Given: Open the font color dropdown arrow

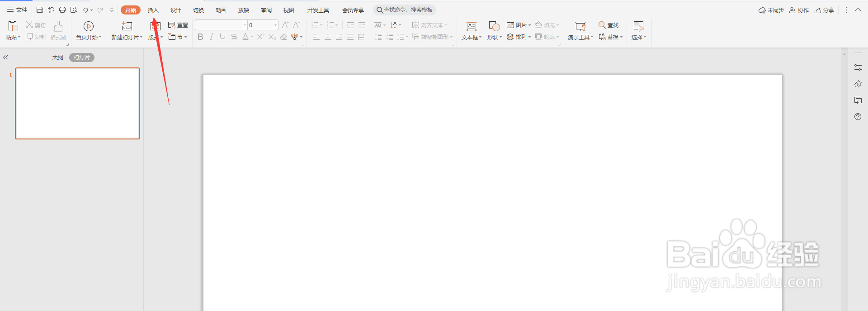Looking at the screenshot, I should tap(252, 37).
